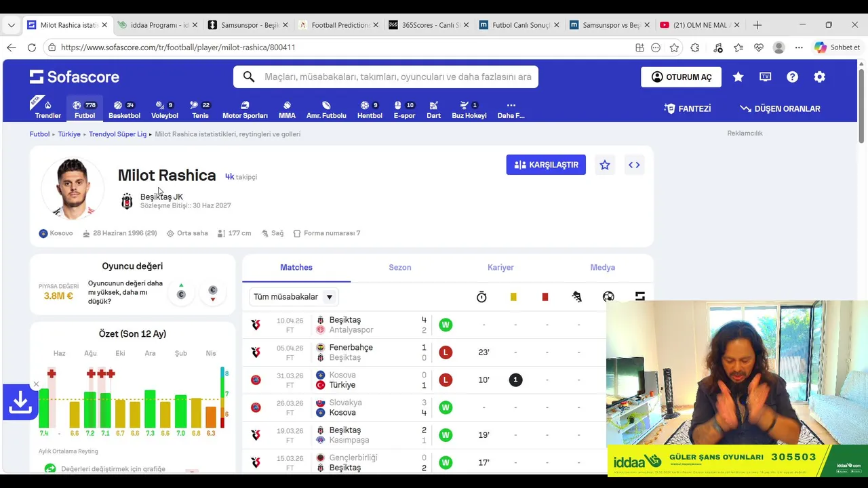Switch to iddaa Programı browser tab

click(x=158, y=25)
